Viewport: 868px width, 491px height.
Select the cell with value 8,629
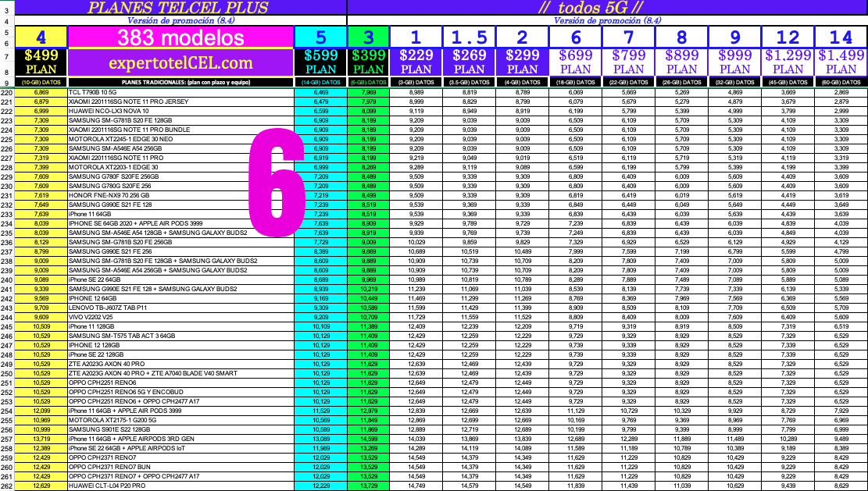tap(841, 486)
